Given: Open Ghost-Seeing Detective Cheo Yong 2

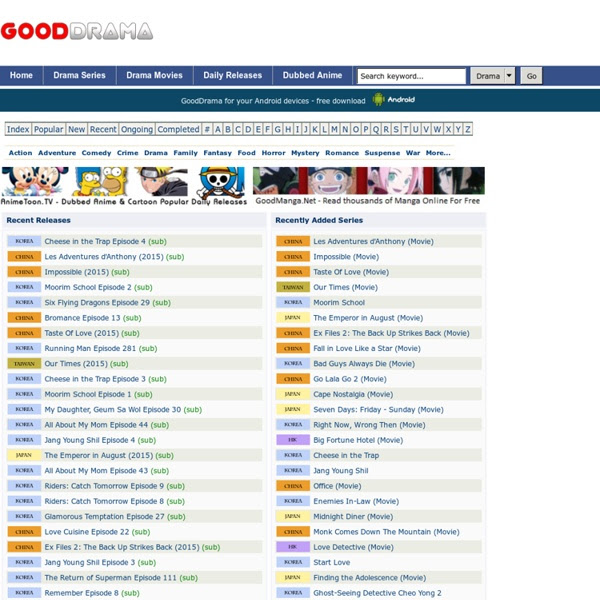Looking at the screenshot, I should [x=377, y=593].
